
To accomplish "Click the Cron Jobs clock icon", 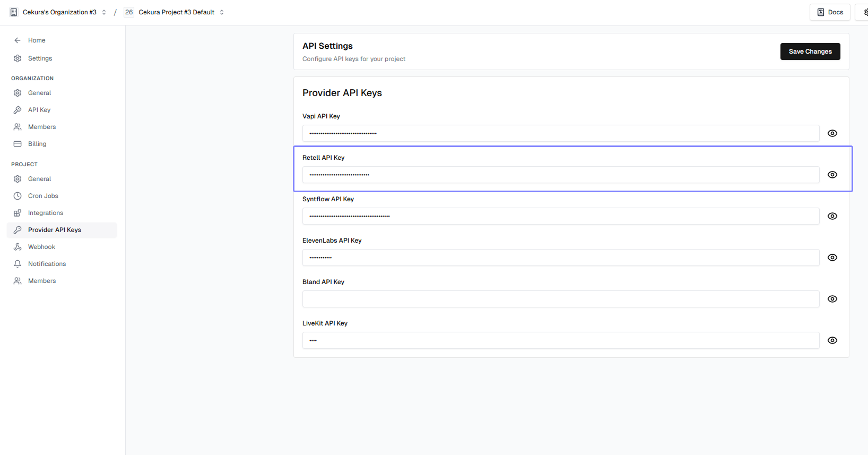I will (x=18, y=196).
